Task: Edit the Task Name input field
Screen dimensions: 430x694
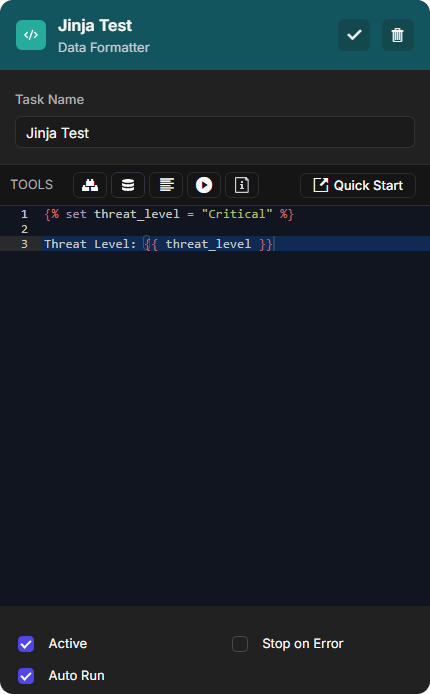Action: (215, 132)
